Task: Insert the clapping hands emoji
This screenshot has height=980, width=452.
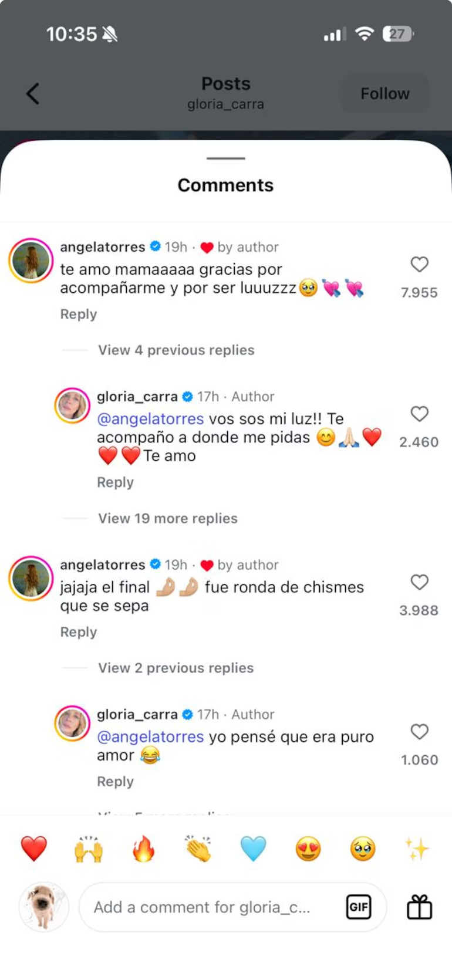Action: click(198, 849)
